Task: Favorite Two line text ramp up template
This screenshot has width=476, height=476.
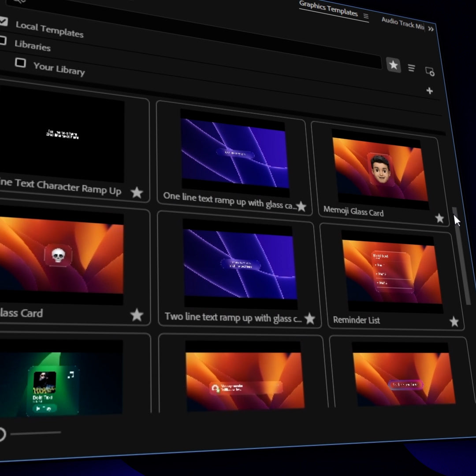Action: tap(310, 319)
